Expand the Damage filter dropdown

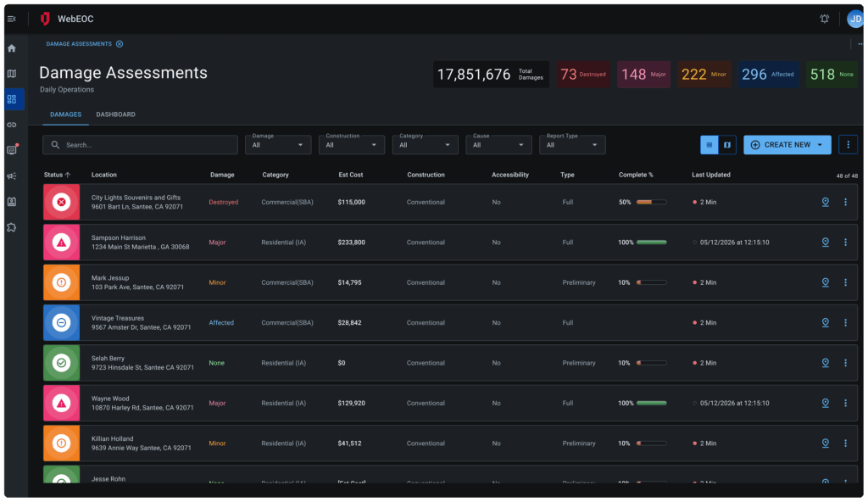click(x=279, y=145)
